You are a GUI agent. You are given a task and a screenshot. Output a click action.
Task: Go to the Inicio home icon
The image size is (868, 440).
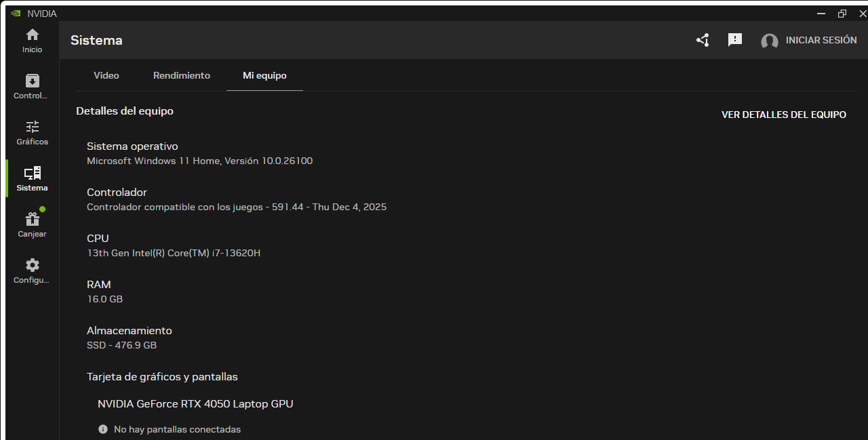click(x=32, y=35)
